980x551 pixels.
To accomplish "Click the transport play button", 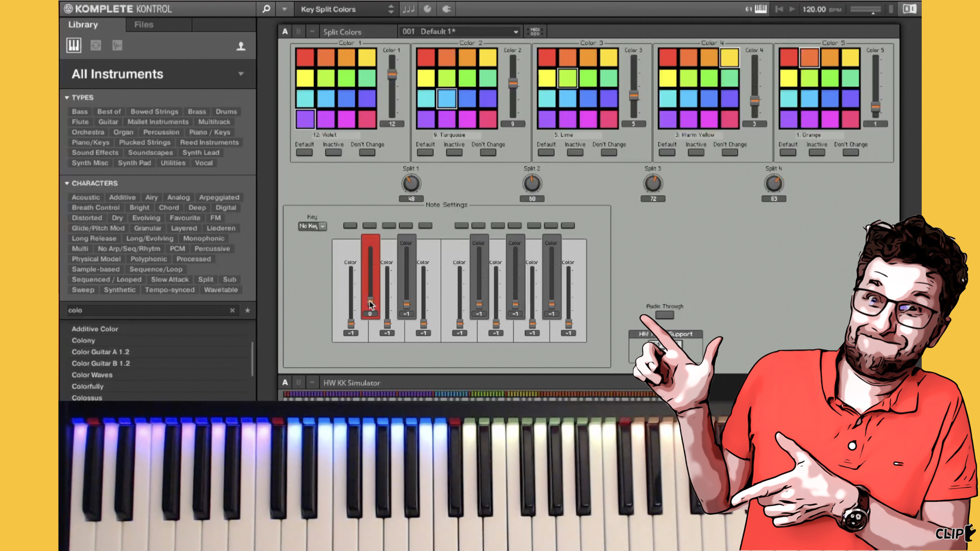I will click(792, 9).
